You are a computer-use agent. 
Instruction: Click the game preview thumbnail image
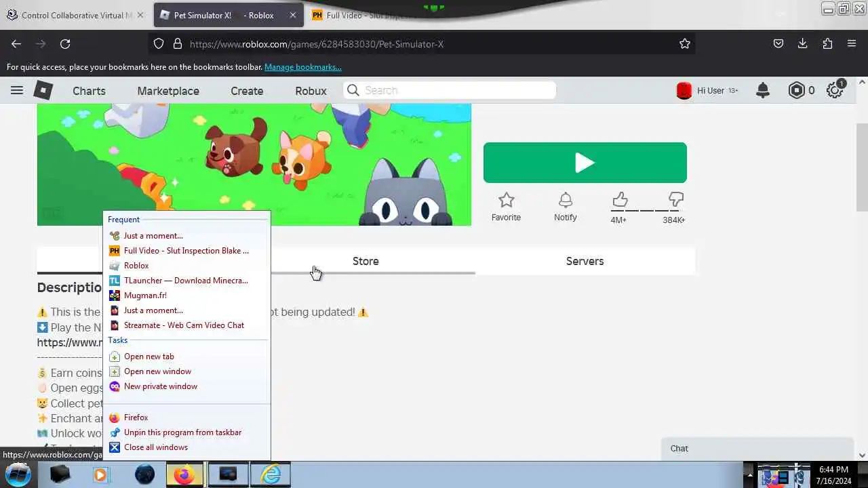coord(254,165)
